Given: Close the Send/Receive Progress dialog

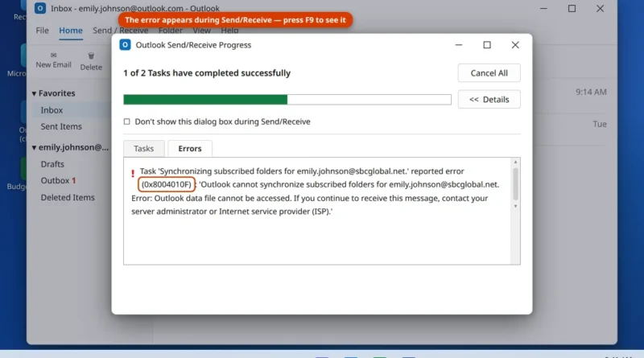Looking at the screenshot, I should point(515,45).
